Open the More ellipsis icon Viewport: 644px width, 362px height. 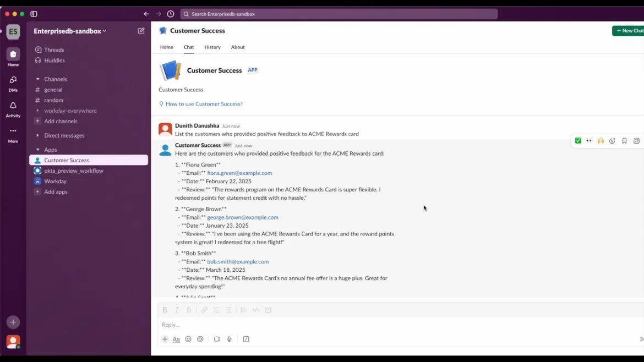[x=13, y=135]
